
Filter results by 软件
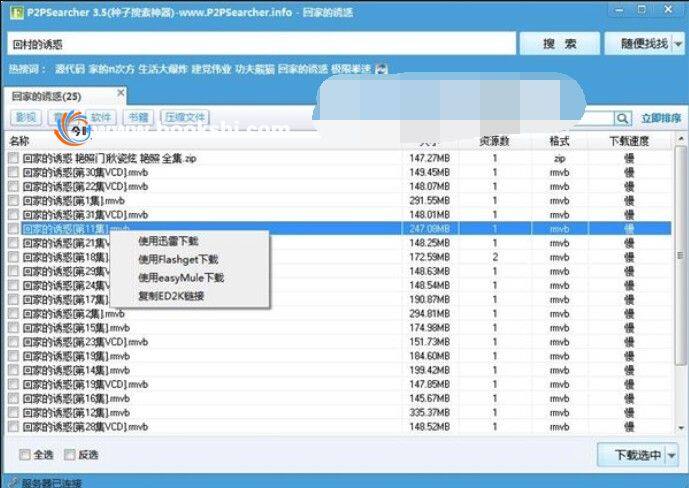pyautogui.click(x=101, y=117)
